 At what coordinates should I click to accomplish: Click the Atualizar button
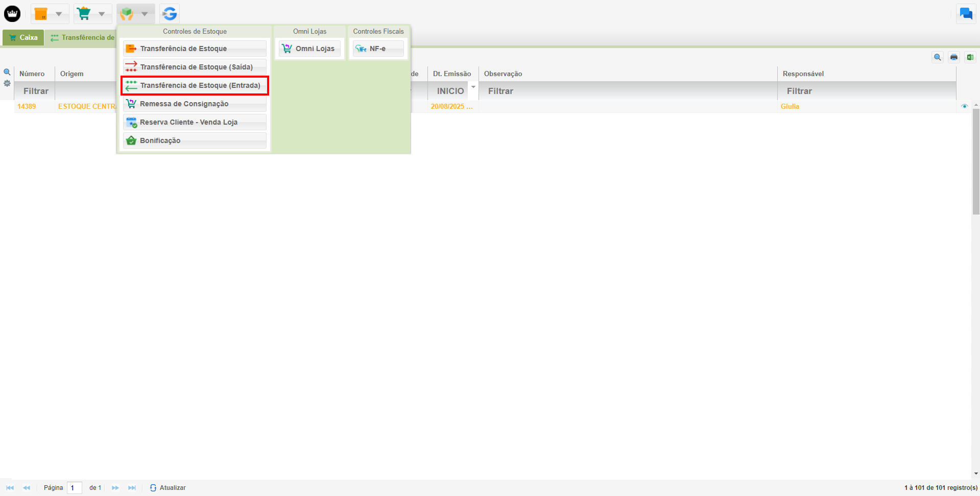(168, 488)
